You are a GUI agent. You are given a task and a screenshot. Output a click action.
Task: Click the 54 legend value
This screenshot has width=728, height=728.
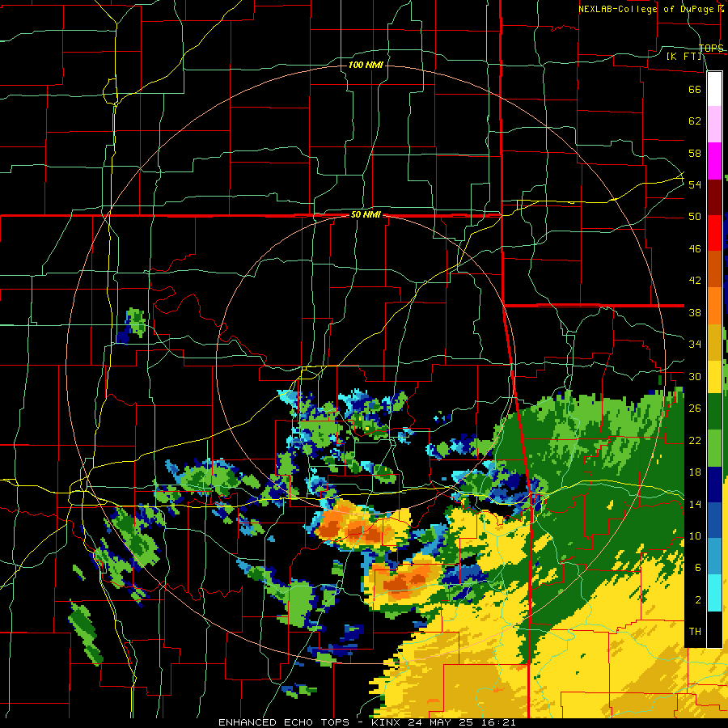[695, 184]
